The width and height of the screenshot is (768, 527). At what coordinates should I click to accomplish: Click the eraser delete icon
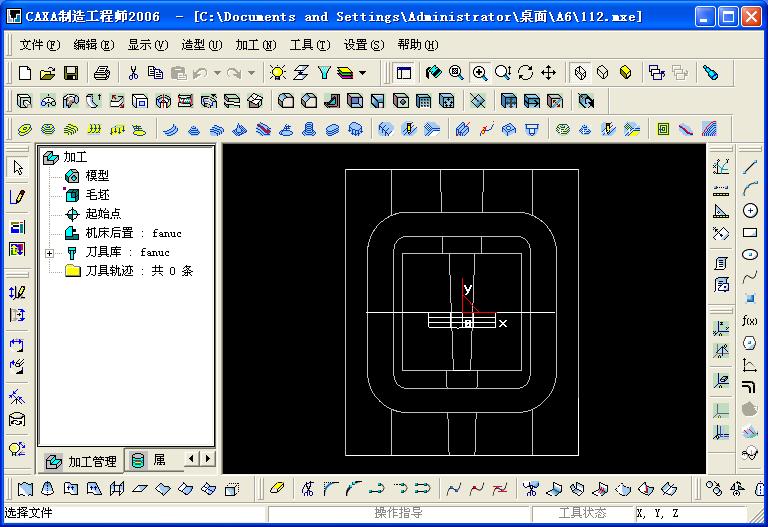277,488
